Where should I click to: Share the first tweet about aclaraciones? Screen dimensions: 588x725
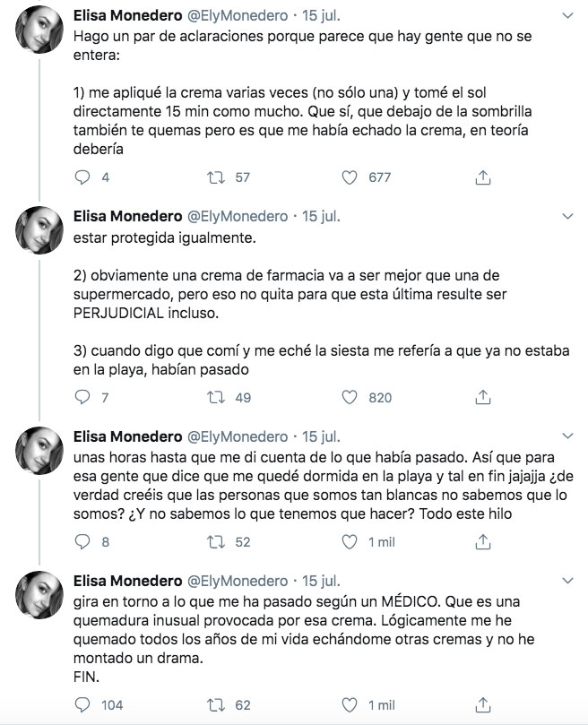click(482, 177)
